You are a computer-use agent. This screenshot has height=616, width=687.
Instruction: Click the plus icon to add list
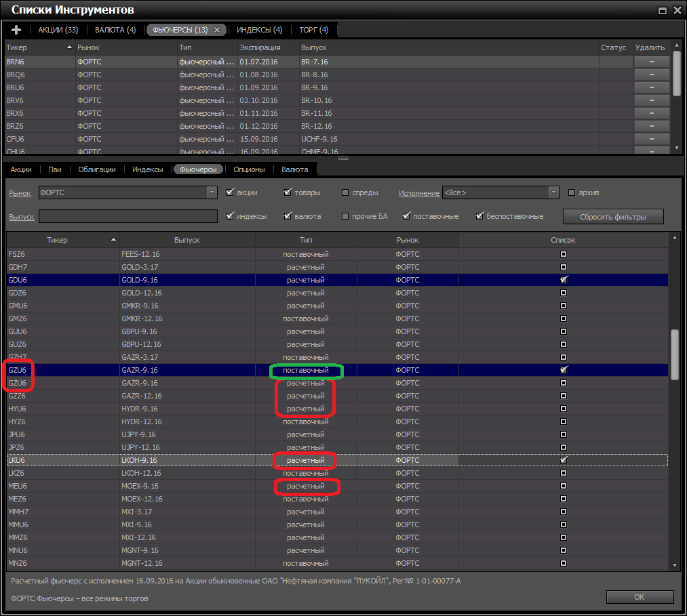(17, 30)
